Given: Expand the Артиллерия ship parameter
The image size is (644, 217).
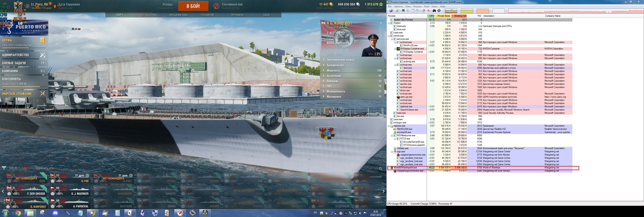Looking at the screenshot, I should [x=352, y=76].
